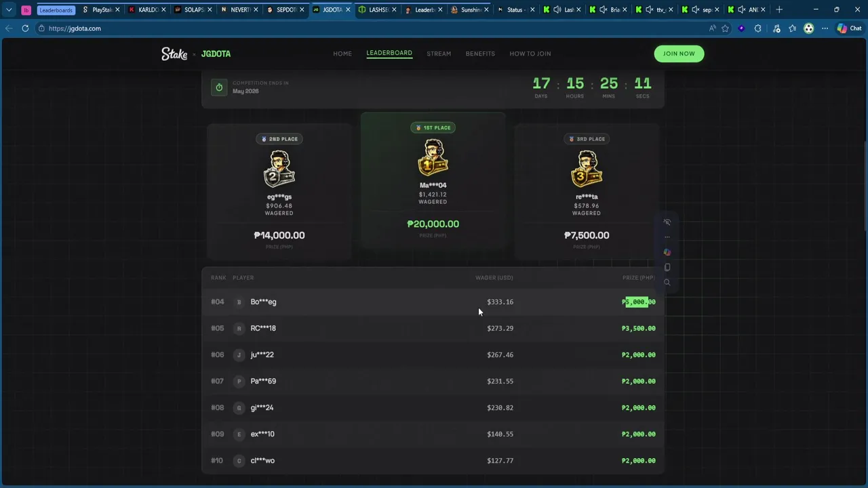Go to the STREAM page

point(439,54)
